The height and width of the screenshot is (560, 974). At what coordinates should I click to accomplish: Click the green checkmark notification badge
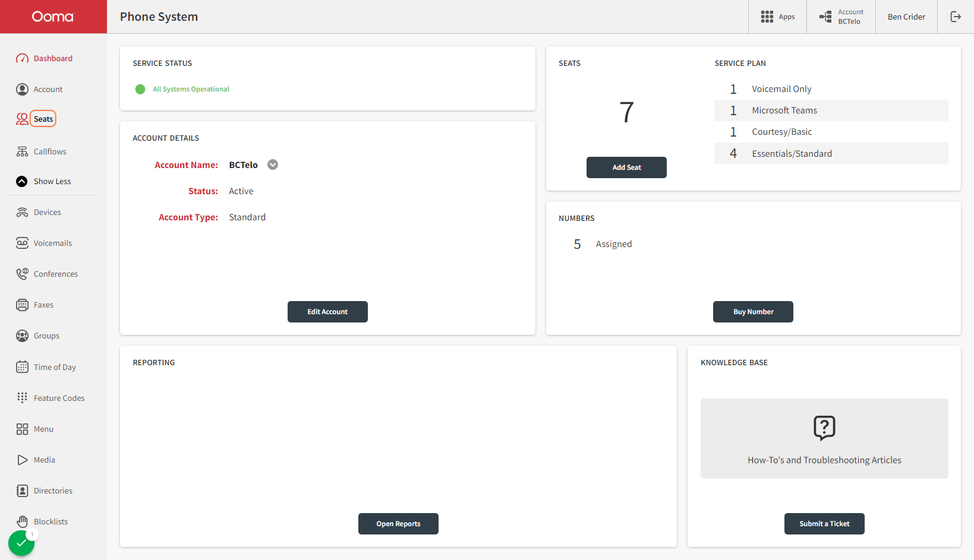(x=21, y=543)
